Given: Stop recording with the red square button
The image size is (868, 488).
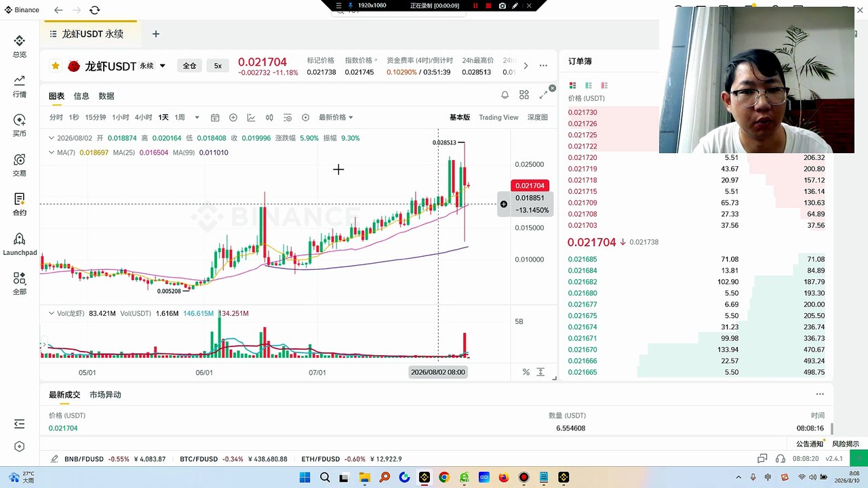Looking at the screenshot, I should [x=488, y=5].
